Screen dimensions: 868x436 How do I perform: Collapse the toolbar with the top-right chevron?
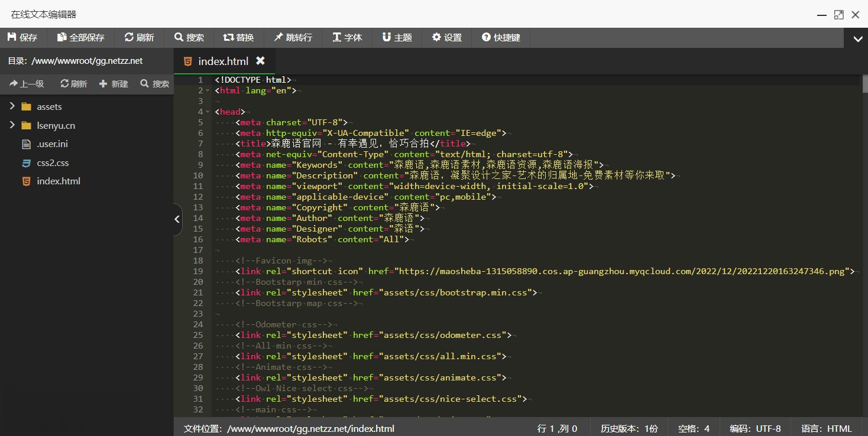(x=857, y=39)
